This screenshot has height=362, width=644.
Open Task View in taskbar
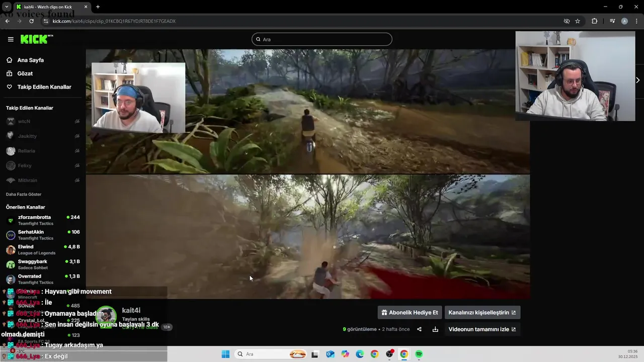315,354
